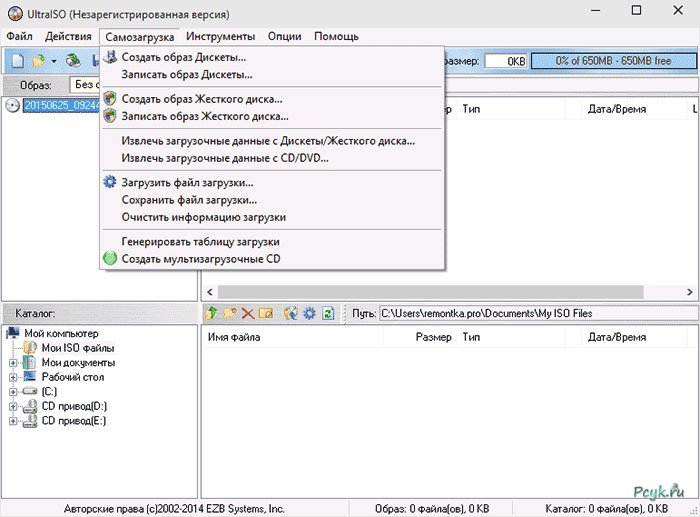Expand the CD привод(D:) tree node
Screen dimensions: 700x517
(13, 407)
